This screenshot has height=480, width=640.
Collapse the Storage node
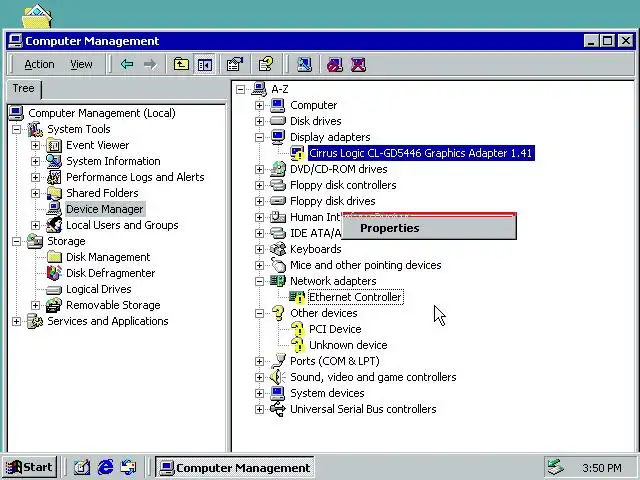pyautogui.click(x=16, y=241)
